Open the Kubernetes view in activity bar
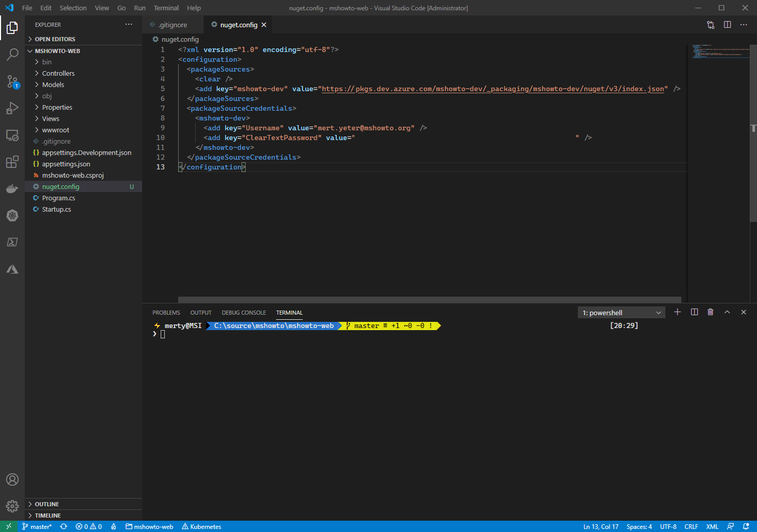Screen dimensions: 757x532 pos(12,215)
